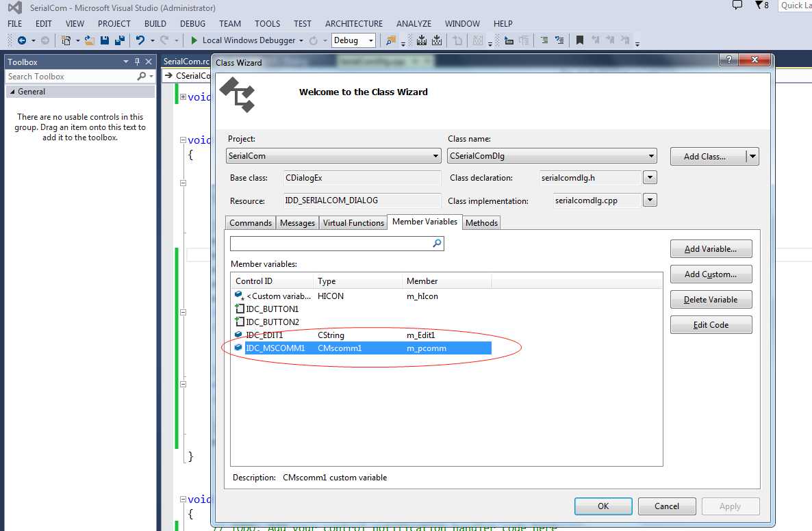The image size is (812, 531).
Task: Click the Visual Studio logo icon
Action: coord(15,8)
